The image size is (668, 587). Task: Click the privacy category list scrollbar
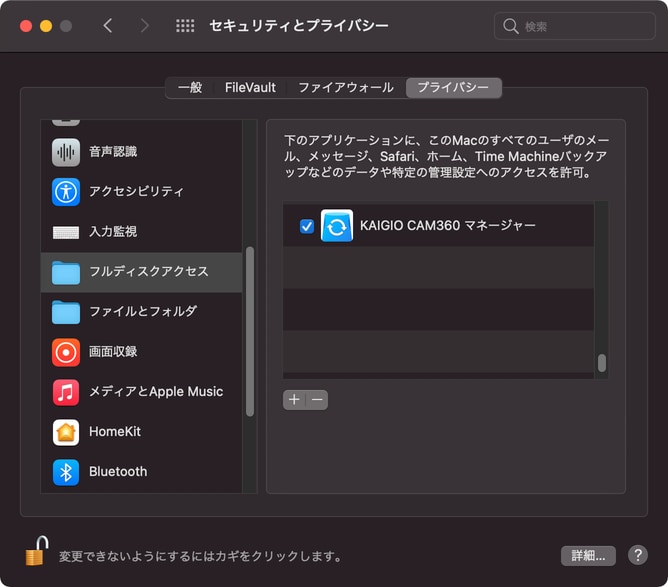point(250,331)
